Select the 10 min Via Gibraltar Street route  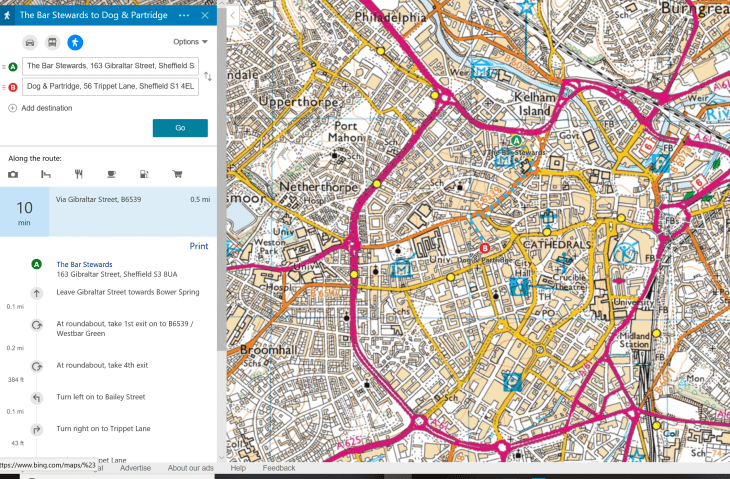pos(108,211)
